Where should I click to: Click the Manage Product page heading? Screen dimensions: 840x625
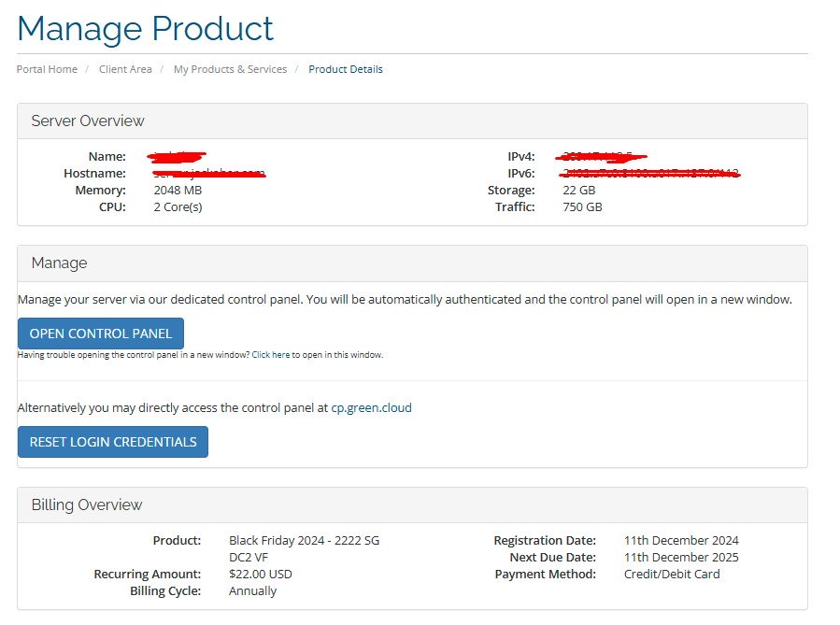coord(145,28)
